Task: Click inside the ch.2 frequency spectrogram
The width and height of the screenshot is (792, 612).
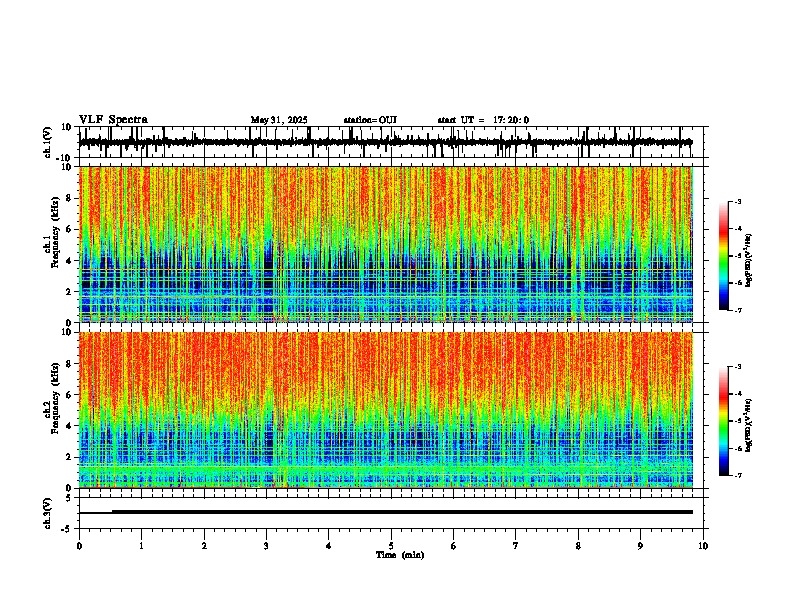Action: click(x=386, y=410)
